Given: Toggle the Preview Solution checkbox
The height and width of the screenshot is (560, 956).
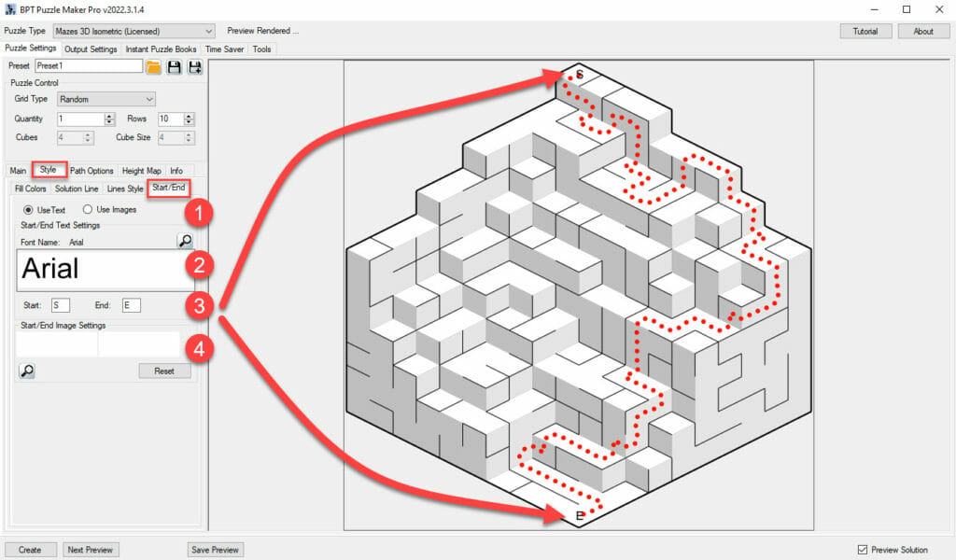Looking at the screenshot, I should click(861, 549).
